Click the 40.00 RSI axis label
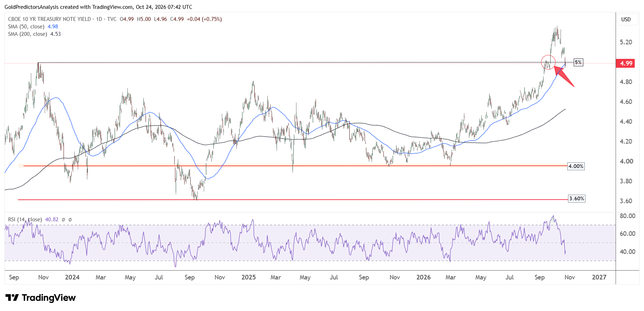 click(627, 252)
